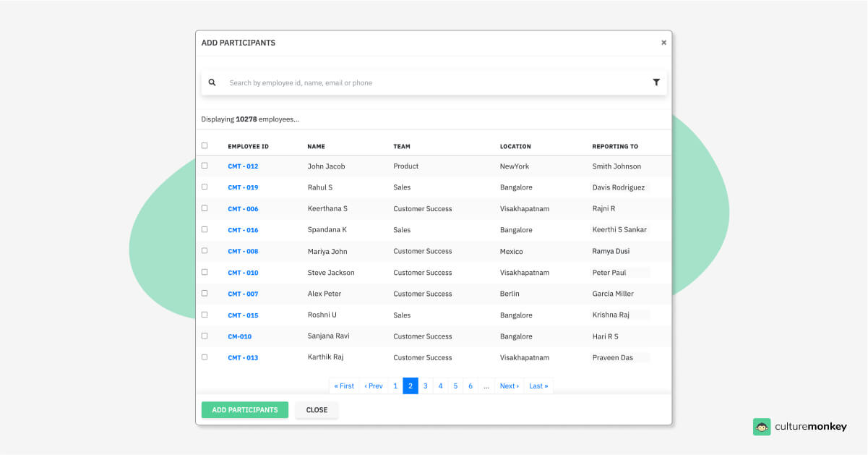Click the green Add Participants button

tap(245, 410)
